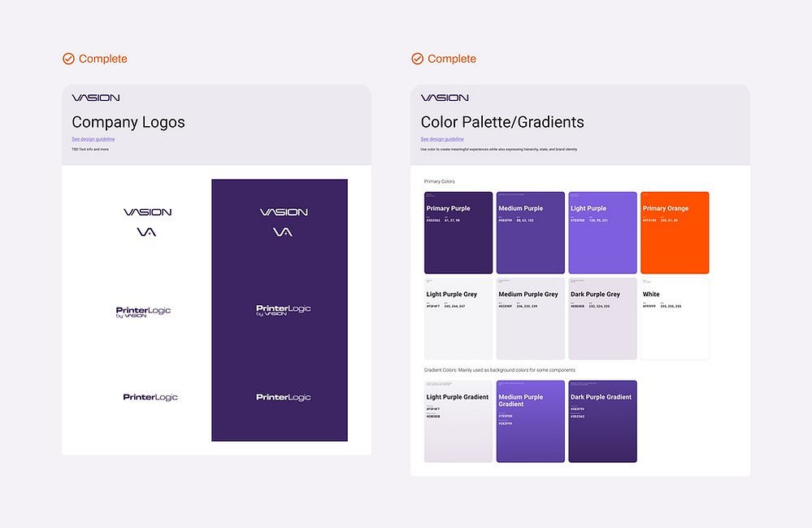Click the Company Logos heading
Viewport: 812px width, 528px height.
pos(128,122)
